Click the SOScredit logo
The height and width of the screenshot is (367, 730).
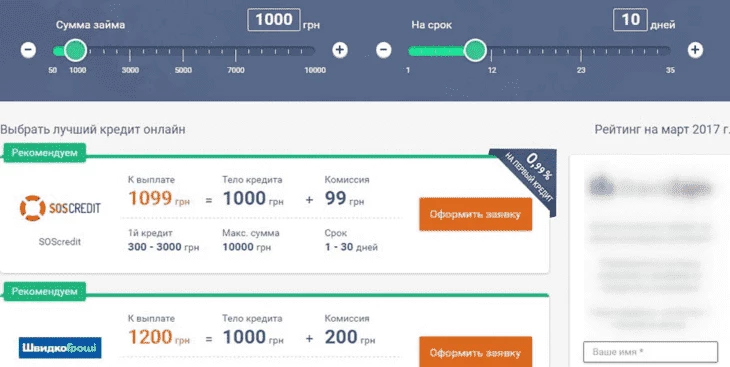60,208
